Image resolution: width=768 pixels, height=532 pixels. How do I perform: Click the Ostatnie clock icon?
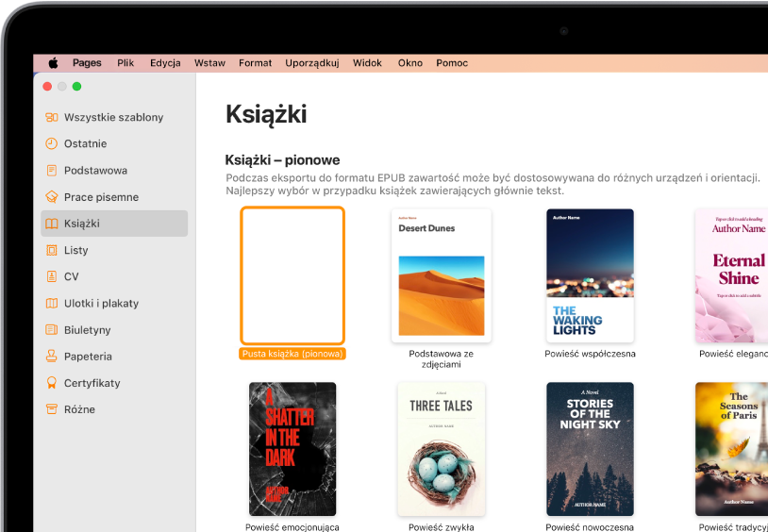click(52, 143)
